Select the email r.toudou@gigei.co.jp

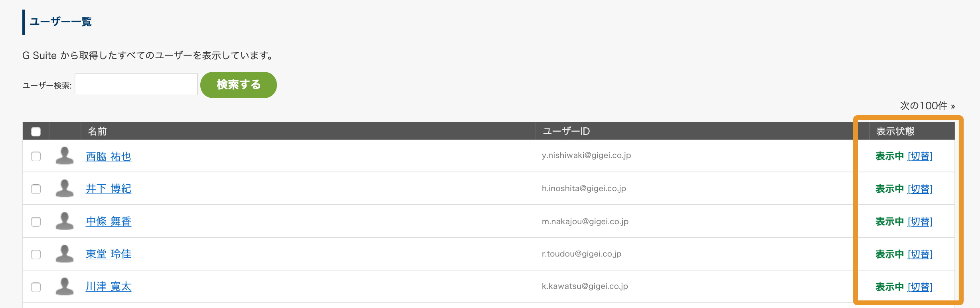coord(581,254)
